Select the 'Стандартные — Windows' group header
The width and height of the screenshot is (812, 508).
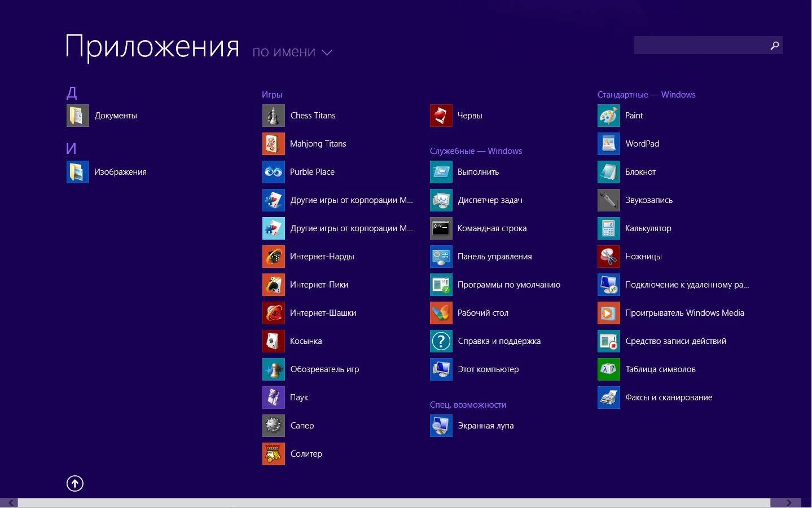pos(647,95)
